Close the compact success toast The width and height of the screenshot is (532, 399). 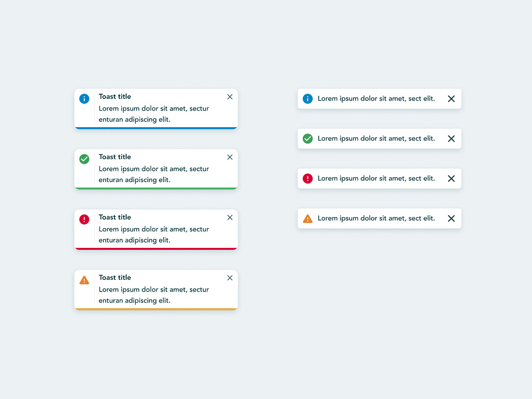(451, 139)
